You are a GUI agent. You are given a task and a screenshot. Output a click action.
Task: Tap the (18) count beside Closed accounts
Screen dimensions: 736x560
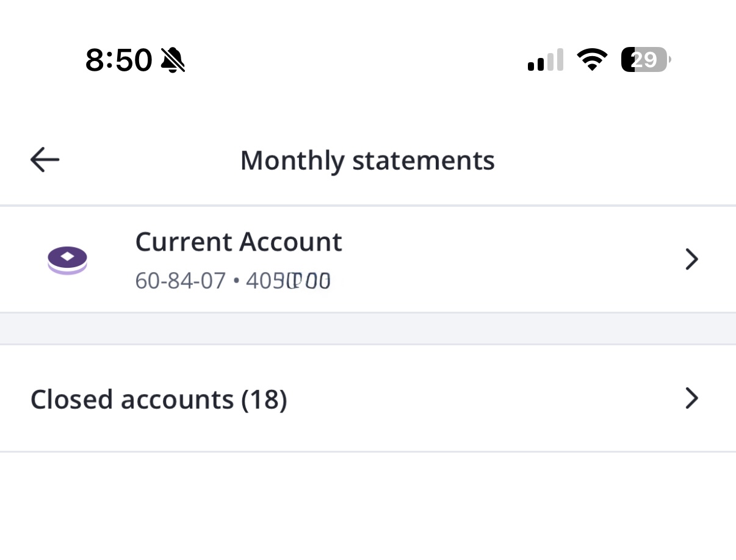pyautogui.click(x=264, y=400)
